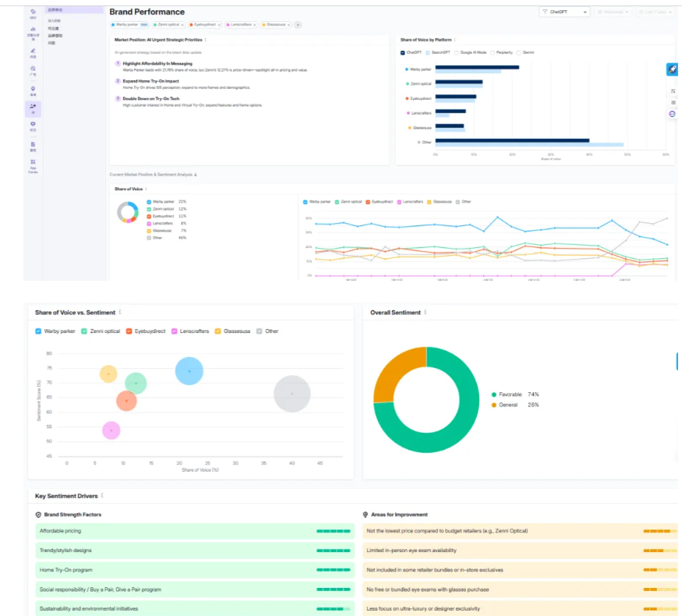Screen dimensions: 682x616
Task: Jump to Current Market Position & Sentiment Analysis
Action: (x=153, y=175)
